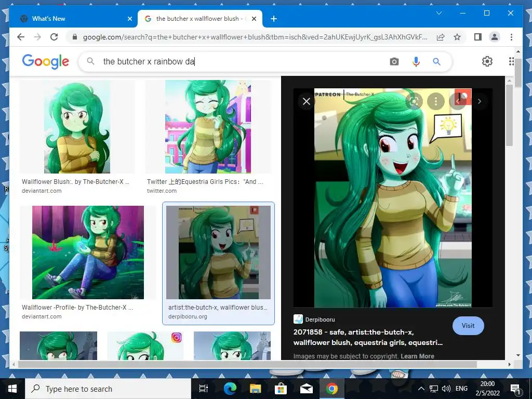Open the tab search dropdown

pos(438,13)
